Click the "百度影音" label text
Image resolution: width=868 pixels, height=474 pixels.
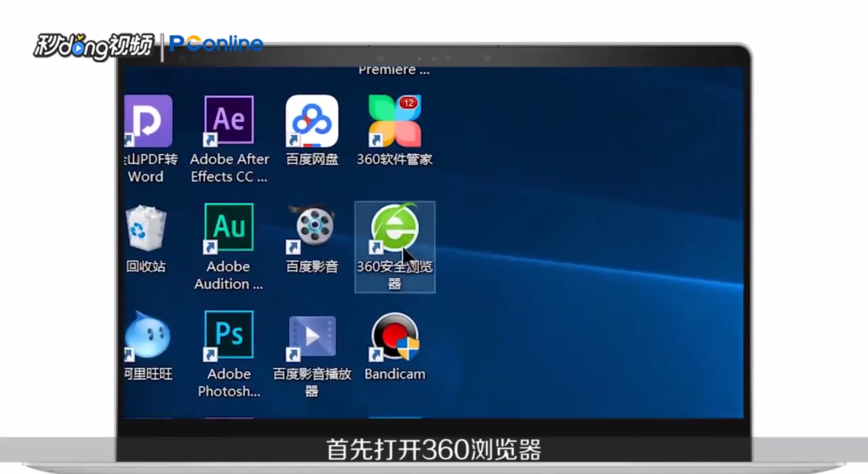tap(312, 266)
